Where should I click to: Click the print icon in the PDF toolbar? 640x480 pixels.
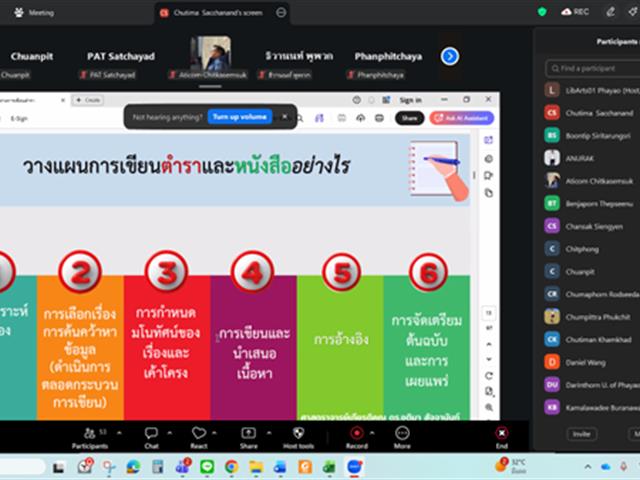point(379,118)
